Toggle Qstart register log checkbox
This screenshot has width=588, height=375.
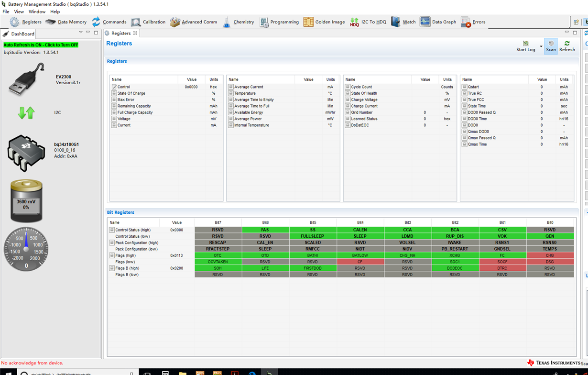click(x=464, y=87)
